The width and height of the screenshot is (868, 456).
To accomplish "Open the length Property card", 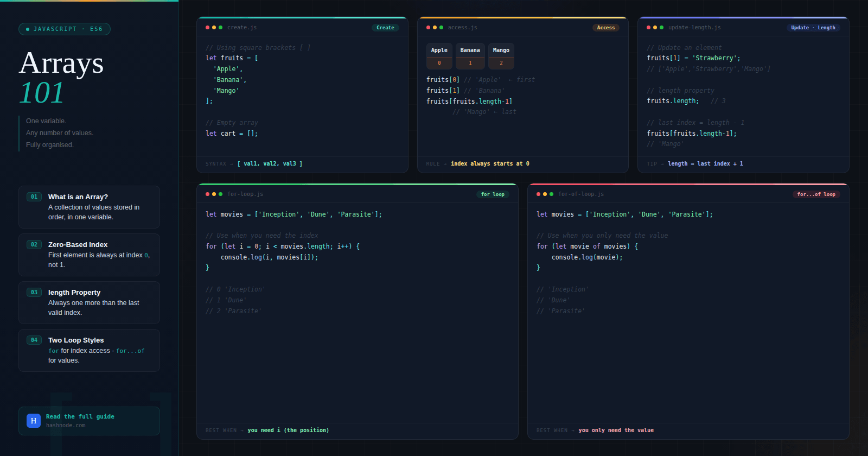I will (89, 302).
